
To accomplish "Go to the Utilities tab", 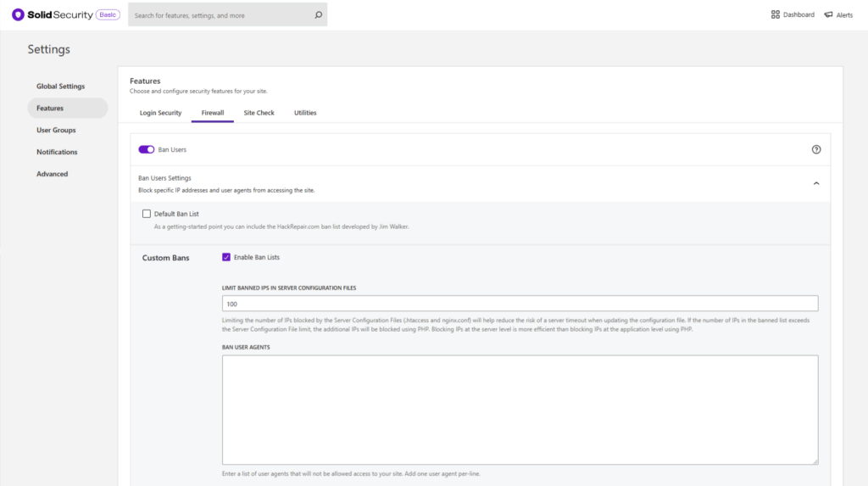I will coord(305,113).
